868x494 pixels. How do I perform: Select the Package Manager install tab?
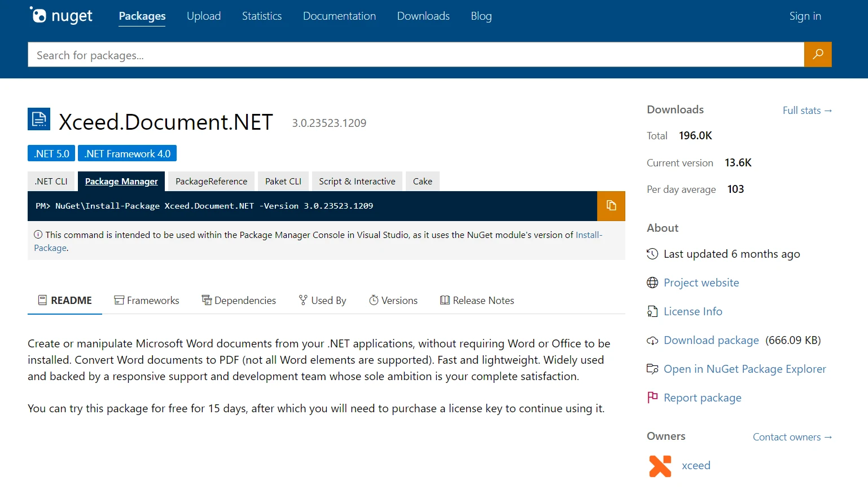click(121, 182)
